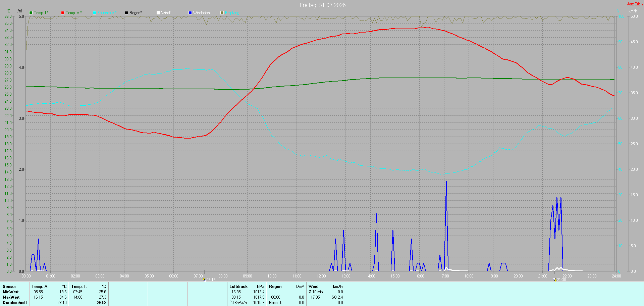This screenshot has height=306, width=644.
Task: Click the blue Windböen legend swatch
Action: click(190, 13)
